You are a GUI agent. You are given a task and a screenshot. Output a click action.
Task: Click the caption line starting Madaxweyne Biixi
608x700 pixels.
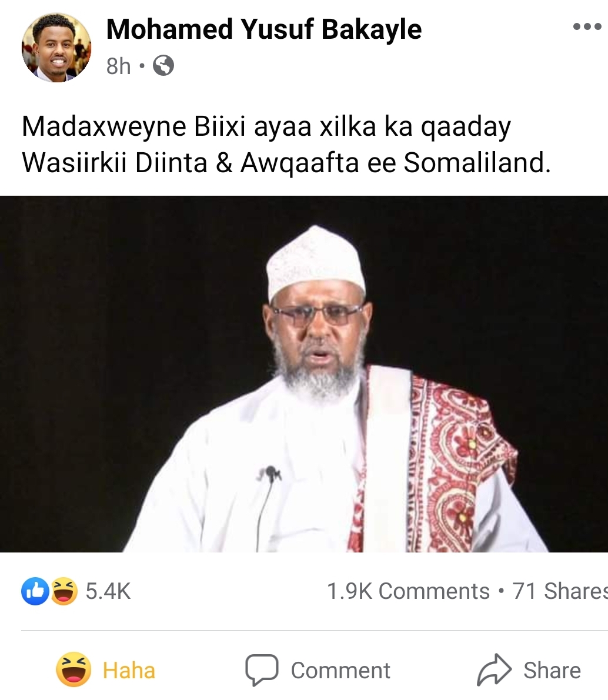tap(266, 127)
